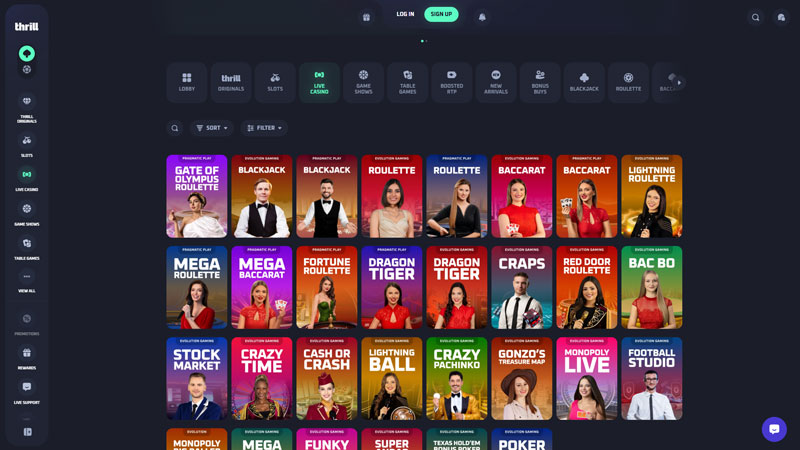The width and height of the screenshot is (800, 450).
Task: Open Live Casino in sidebar
Action: [x=27, y=180]
